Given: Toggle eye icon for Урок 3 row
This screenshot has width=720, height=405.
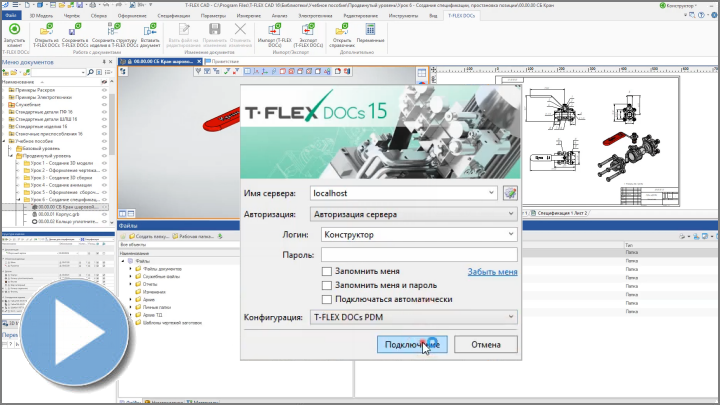Looking at the screenshot, I should [104, 178].
